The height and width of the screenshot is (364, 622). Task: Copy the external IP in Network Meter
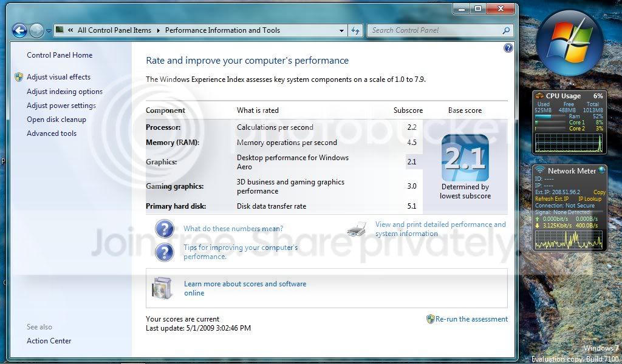coord(599,192)
